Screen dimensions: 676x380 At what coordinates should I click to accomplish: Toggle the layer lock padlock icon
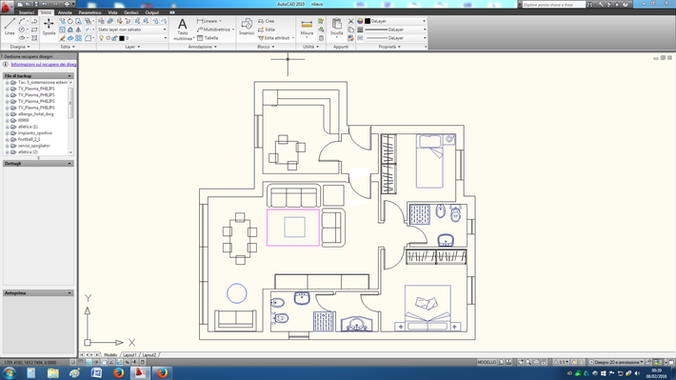[x=115, y=38]
